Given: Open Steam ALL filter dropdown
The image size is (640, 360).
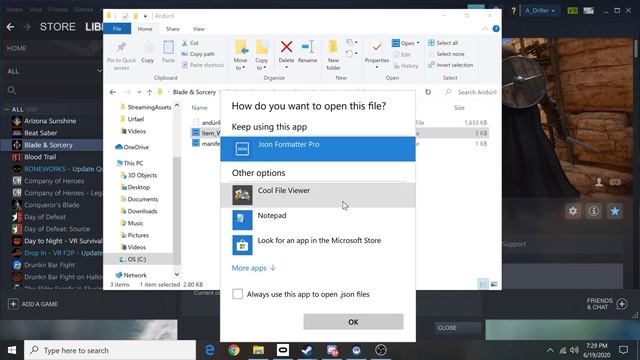Looking at the screenshot, I should [x=53, y=71].
